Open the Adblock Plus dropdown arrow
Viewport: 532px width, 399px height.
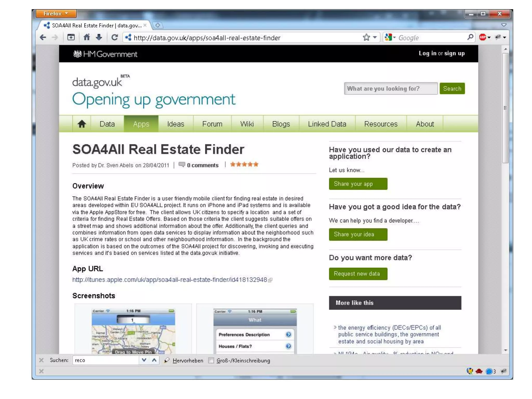point(489,38)
